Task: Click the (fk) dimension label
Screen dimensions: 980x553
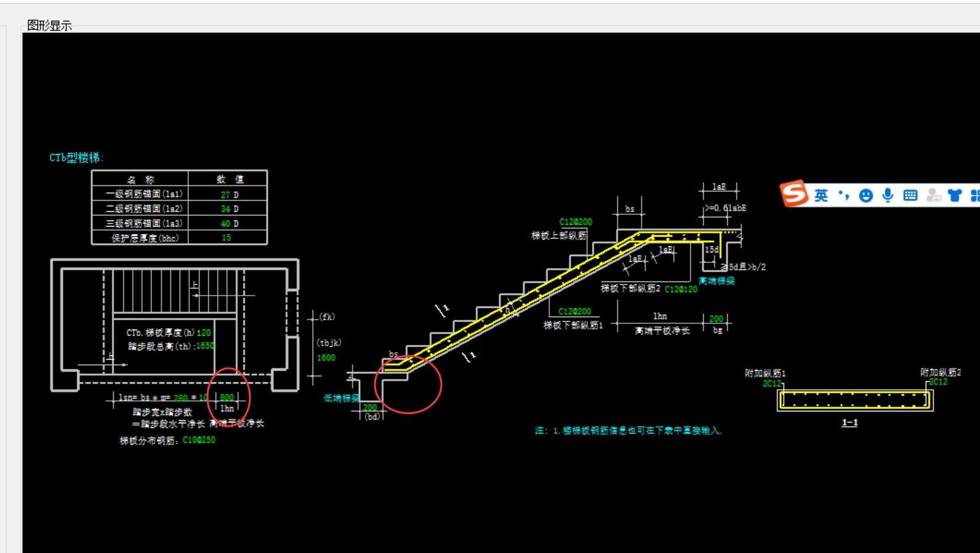Action: (x=327, y=317)
